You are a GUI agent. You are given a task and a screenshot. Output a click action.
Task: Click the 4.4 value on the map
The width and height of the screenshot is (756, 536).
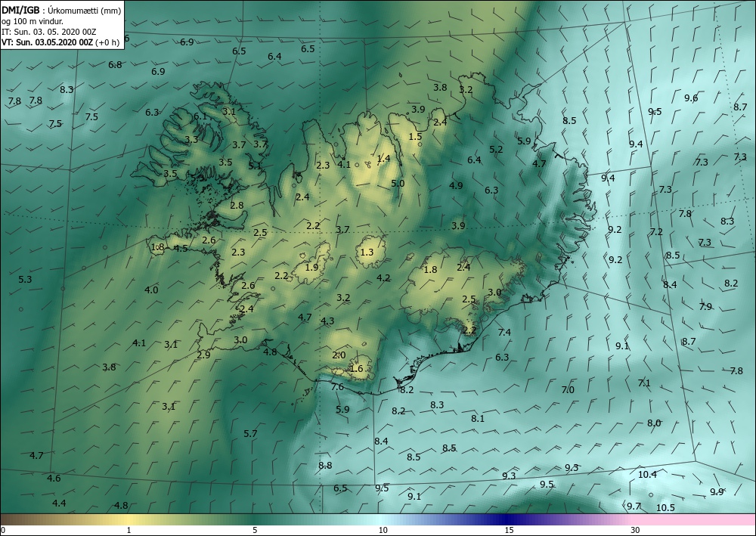[59, 503]
